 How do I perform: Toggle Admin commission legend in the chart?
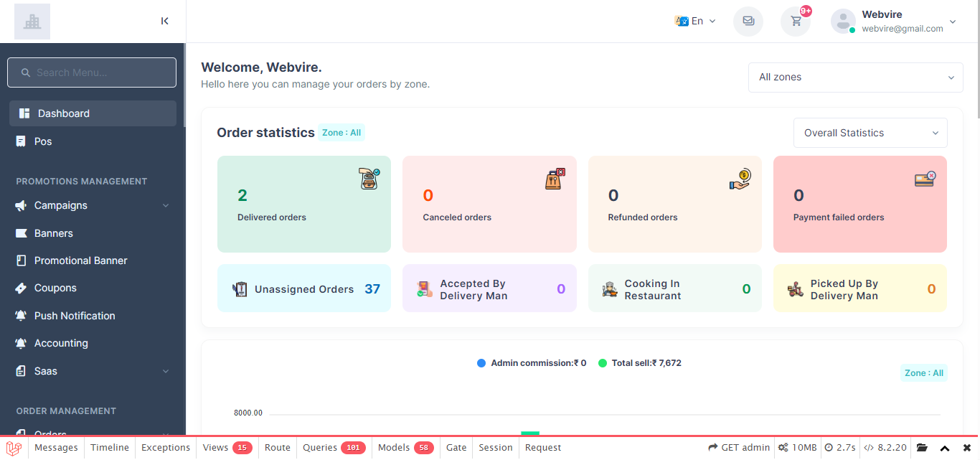tap(532, 363)
